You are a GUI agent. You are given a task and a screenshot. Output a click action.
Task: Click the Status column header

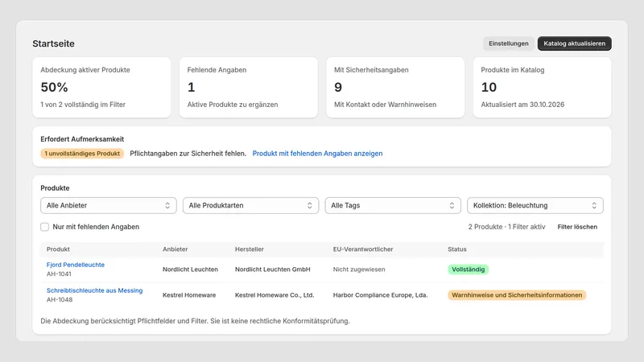[x=457, y=249]
